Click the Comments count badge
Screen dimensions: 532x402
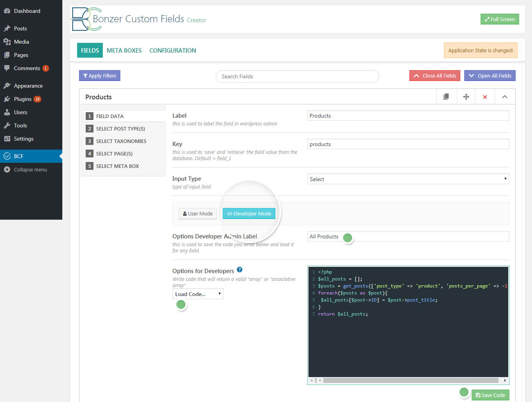[x=46, y=68]
